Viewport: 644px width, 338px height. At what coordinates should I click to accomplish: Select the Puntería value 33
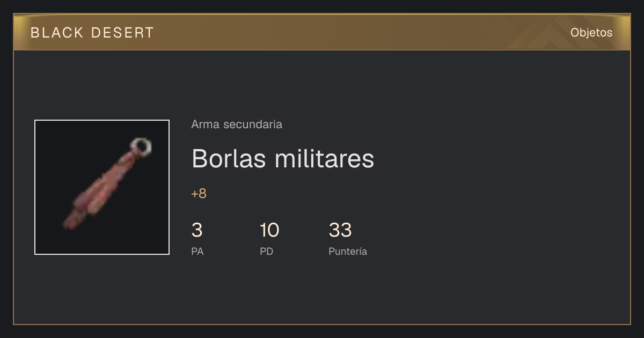coord(340,230)
